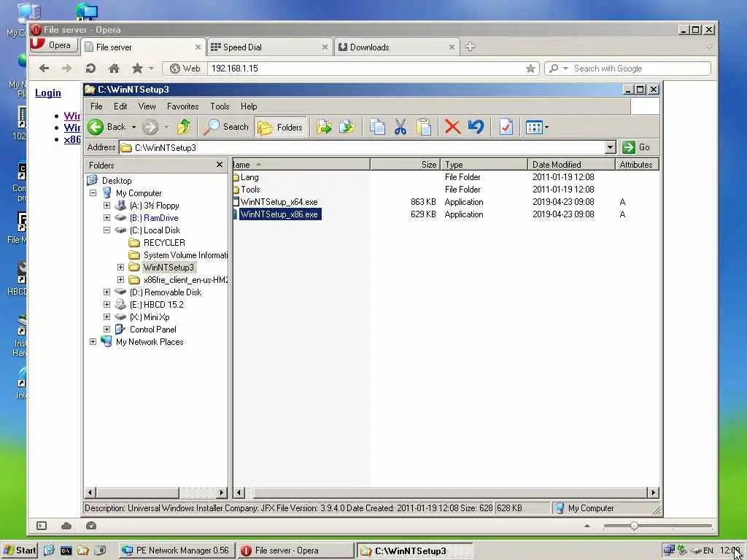Select RECYCLER folder in tree
The width and height of the screenshot is (747, 560).
click(x=164, y=242)
